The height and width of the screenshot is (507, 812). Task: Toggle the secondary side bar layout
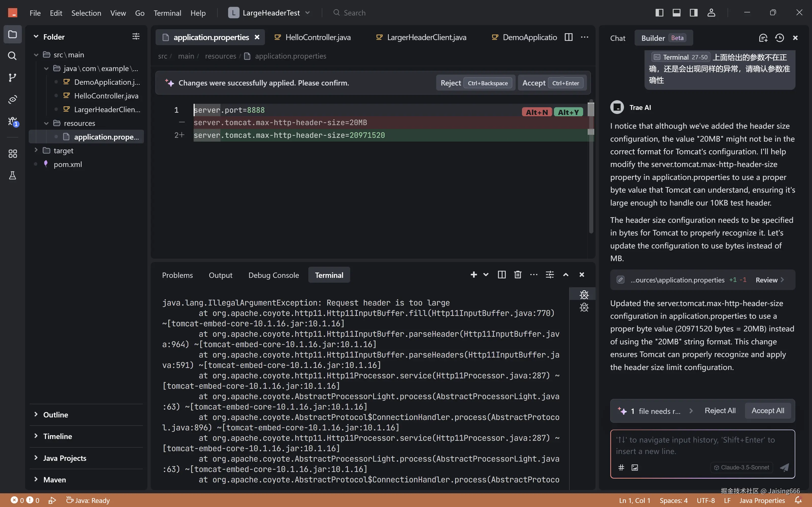[x=693, y=13]
